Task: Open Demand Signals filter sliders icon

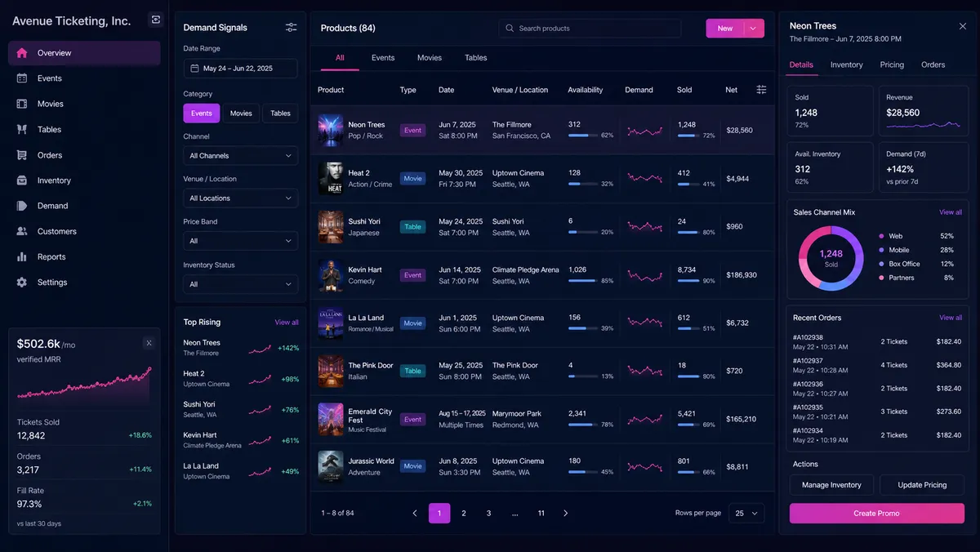Action: (292, 28)
